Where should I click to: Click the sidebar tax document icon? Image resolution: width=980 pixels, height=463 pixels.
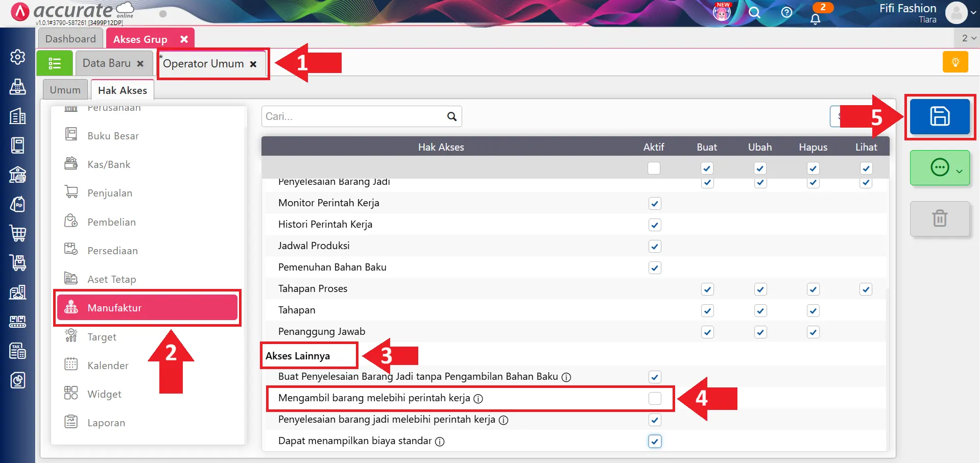point(18,351)
